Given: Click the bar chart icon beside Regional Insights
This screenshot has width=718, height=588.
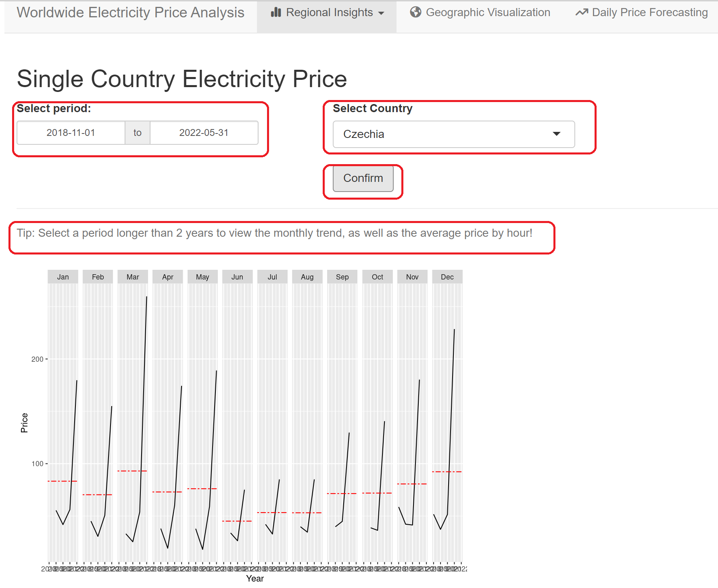Looking at the screenshot, I should click(x=276, y=13).
